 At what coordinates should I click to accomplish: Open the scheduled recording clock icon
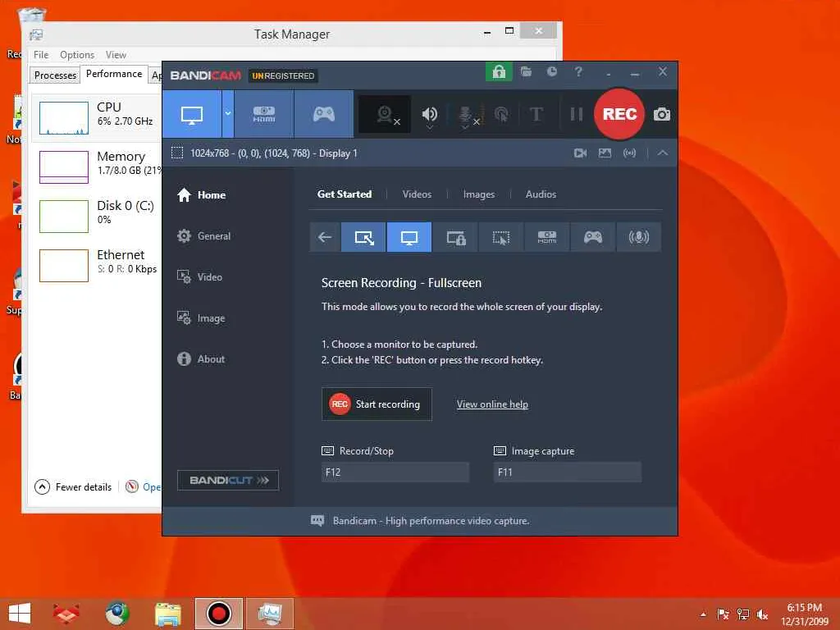pyautogui.click(x=552, y=72)
